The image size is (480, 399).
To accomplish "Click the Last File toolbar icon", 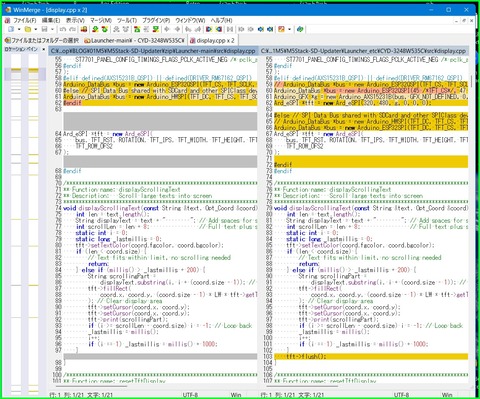I will [270, 29].
